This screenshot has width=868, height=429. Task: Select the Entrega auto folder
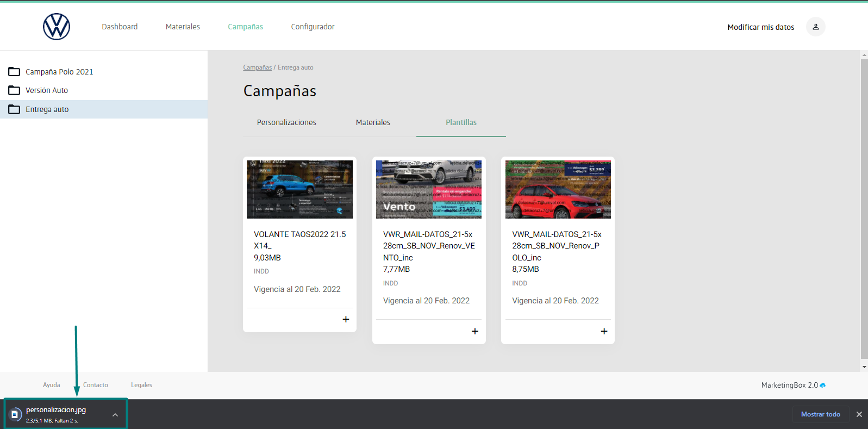104,109
